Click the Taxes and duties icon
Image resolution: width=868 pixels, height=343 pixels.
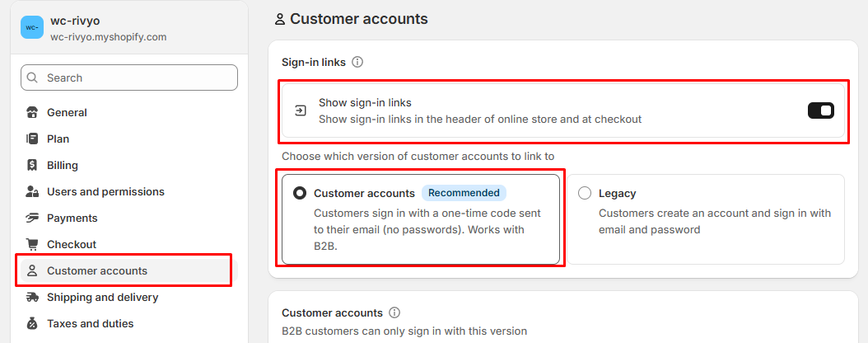tap(32, 323)
